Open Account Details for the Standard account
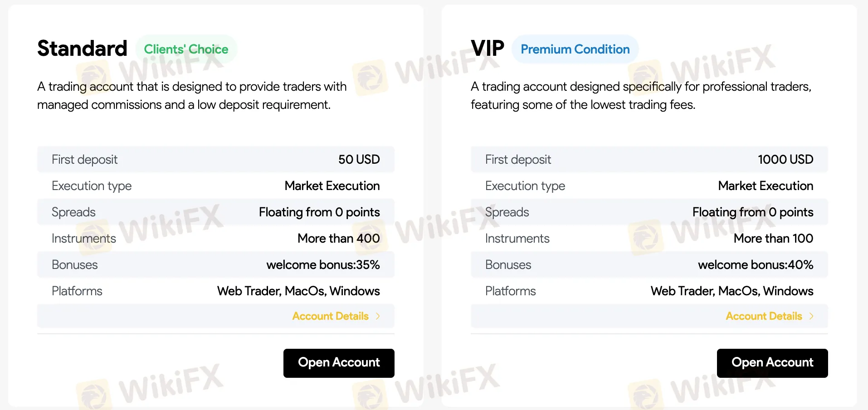 331,316
